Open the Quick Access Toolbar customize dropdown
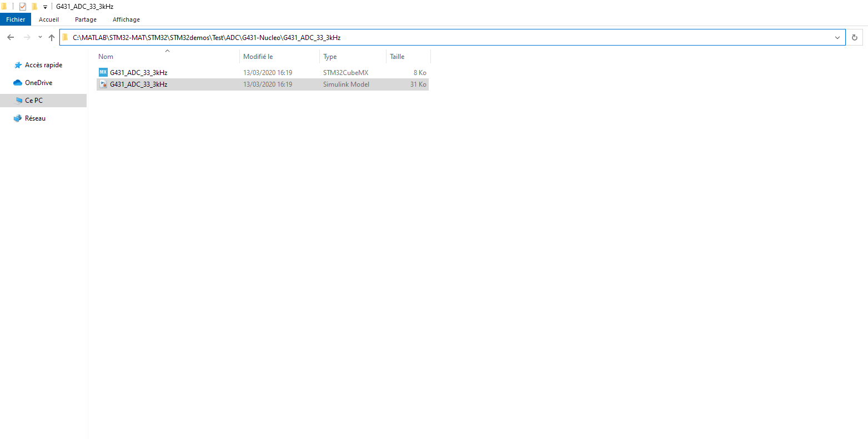The image size is (868, 439). click(45, 7)
